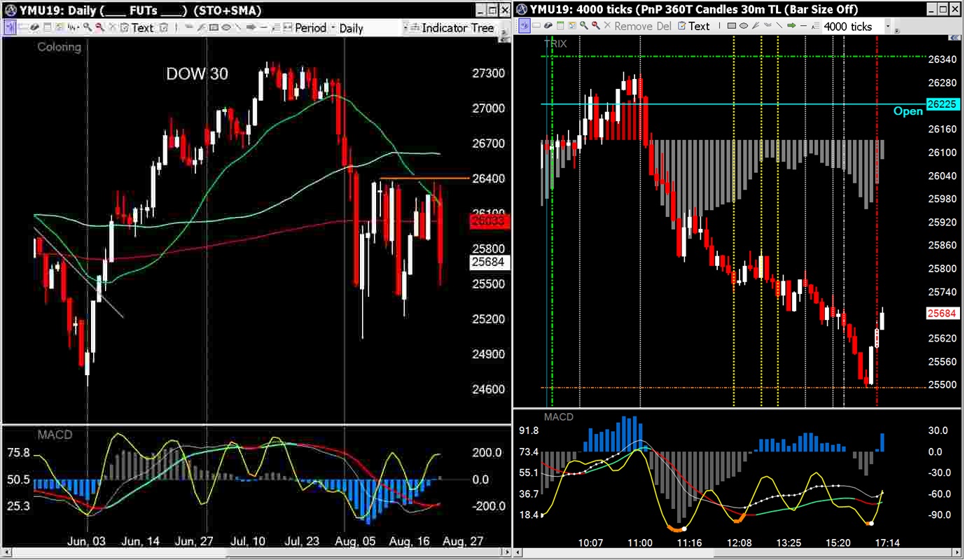Click the Aug, 05 date label
The image size is (965, 560).
(354, 542)
